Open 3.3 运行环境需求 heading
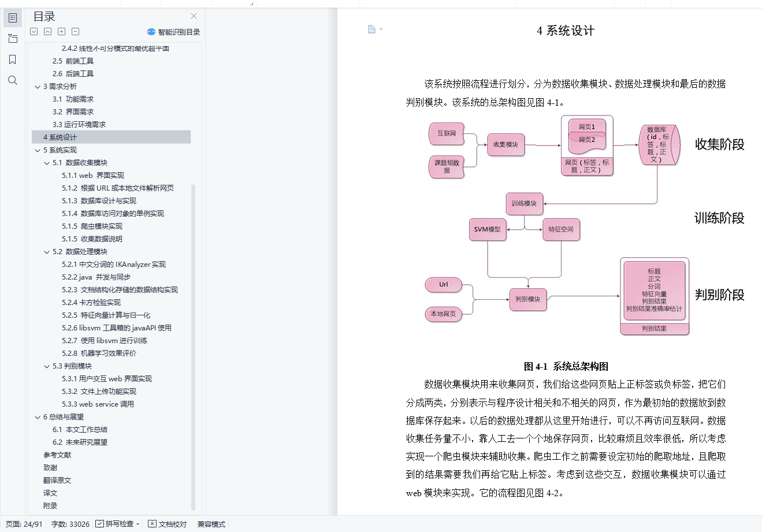The height and width of the screenshot is (532, 762). (x=79, y=125)
